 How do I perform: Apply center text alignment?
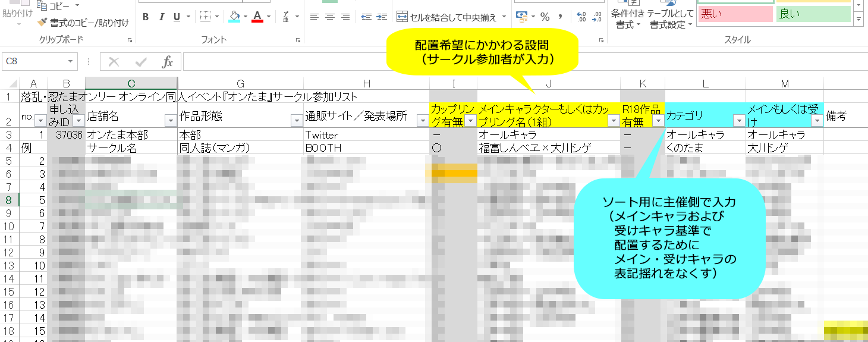click(x=330, y=17)
